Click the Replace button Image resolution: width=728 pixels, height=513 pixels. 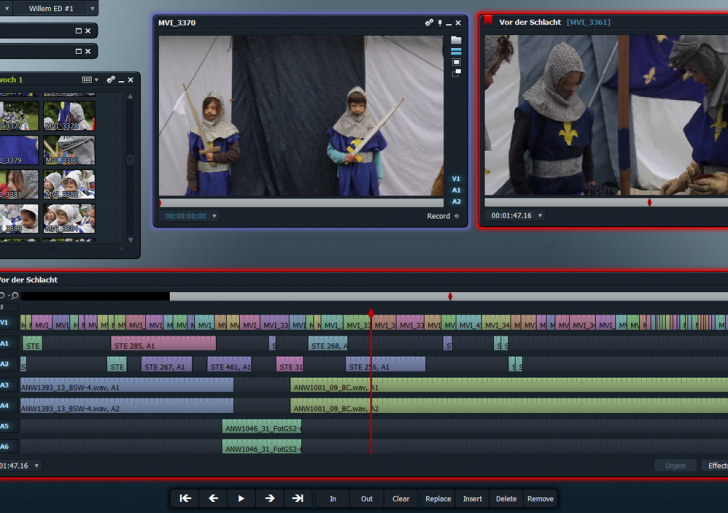(x=438, y=498)
